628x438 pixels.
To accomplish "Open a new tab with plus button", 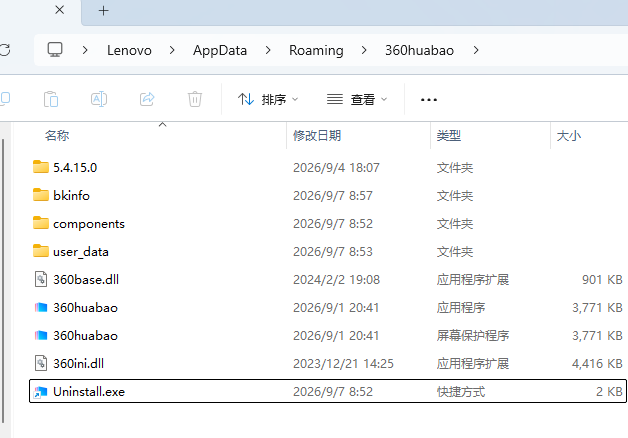I will (103, 11).
